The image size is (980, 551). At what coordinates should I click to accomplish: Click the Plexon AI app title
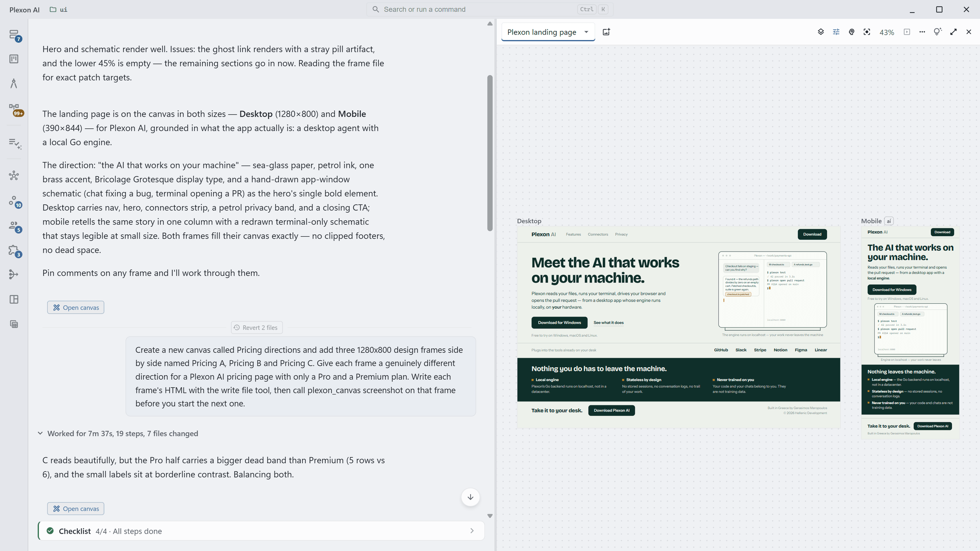(24, 10)
